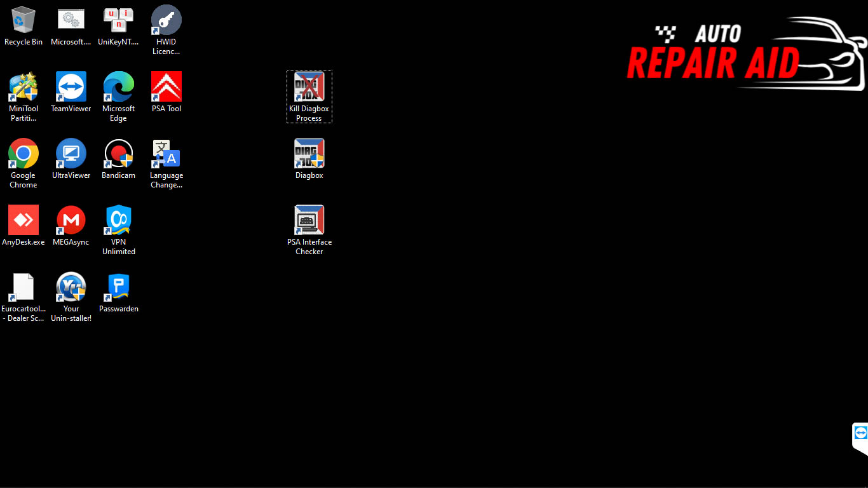Select the PSA Tool icon
Image resolution: width=868 pixels, height=488 pixels.
[x=166, y=86]
